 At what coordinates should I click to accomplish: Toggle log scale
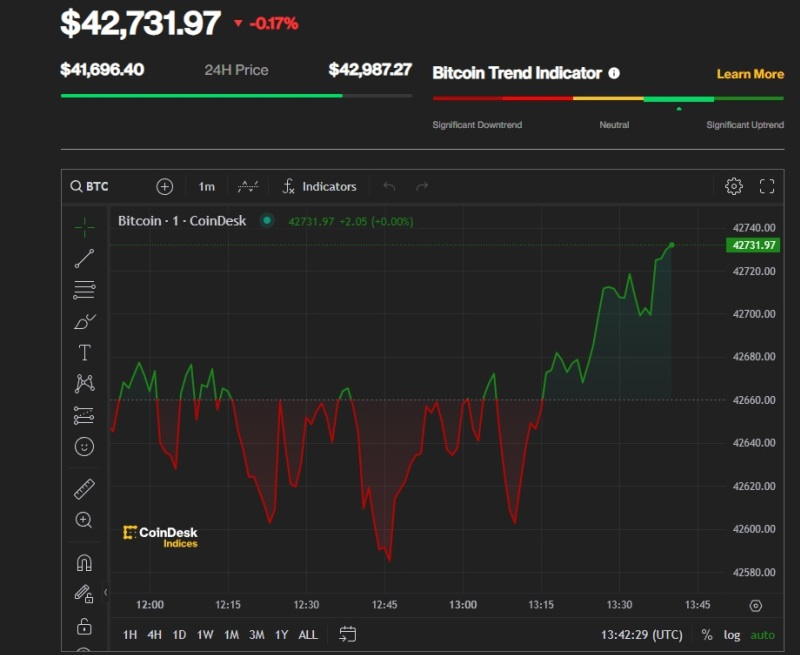[732, 635]
